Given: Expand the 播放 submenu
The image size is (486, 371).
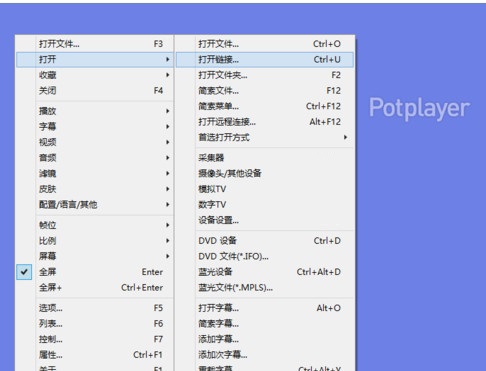Looking at the screenshot, I should pos(95,111).
